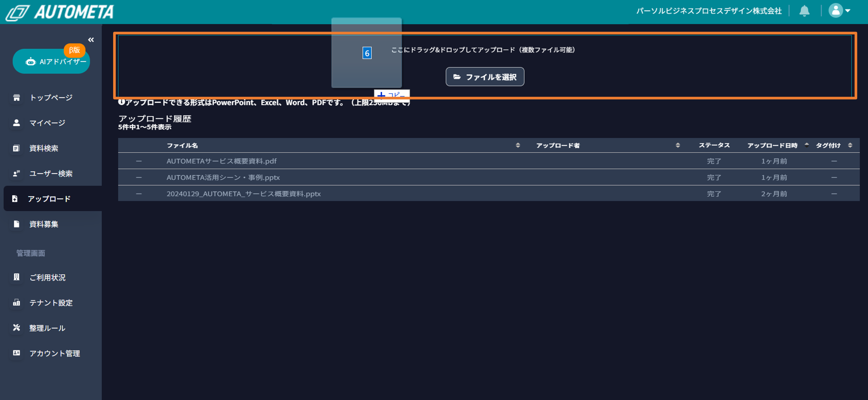Open the AIアドバイザー assistant
868x400 pixels.
tap(51, 61)
